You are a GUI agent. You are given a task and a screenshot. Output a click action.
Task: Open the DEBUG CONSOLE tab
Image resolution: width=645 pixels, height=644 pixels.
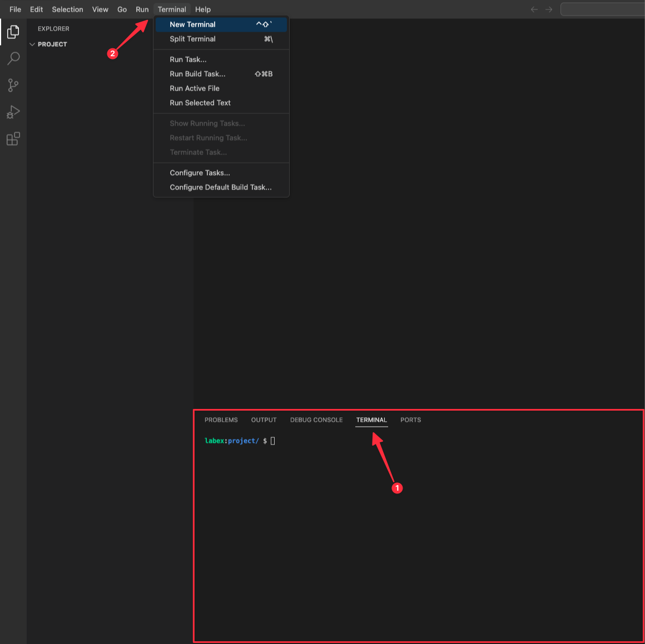pyautogui.click(x=316, y=420)
